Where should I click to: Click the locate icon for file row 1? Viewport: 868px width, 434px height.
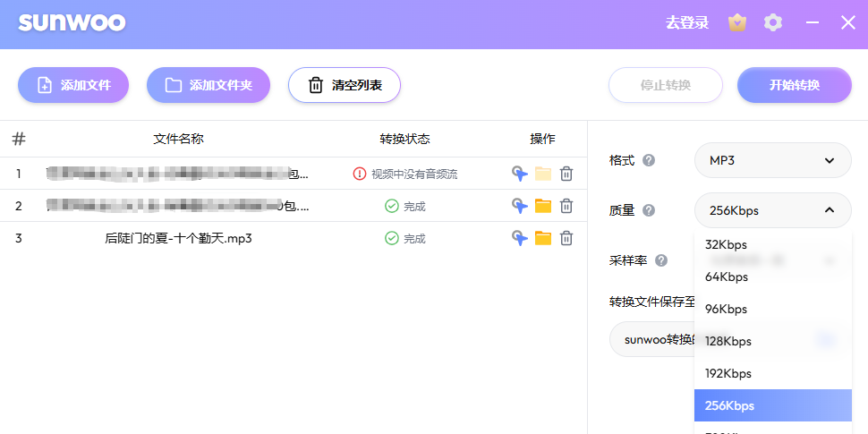point(519,174)
